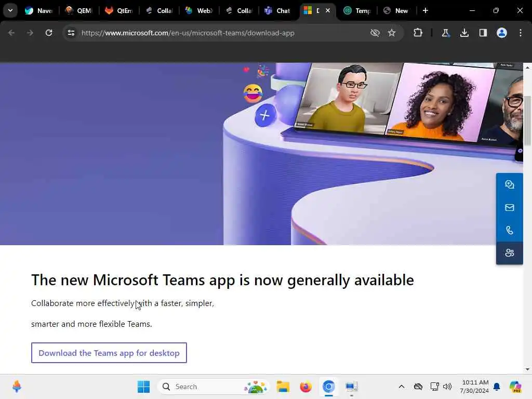This screenshot has height=399, width=532.
Task: Switch to the first Collab tab
Action: coord(159,10)
